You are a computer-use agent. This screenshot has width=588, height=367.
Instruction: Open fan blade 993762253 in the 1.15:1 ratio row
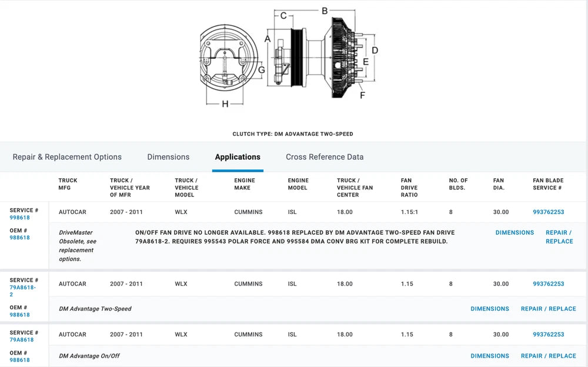548,212
